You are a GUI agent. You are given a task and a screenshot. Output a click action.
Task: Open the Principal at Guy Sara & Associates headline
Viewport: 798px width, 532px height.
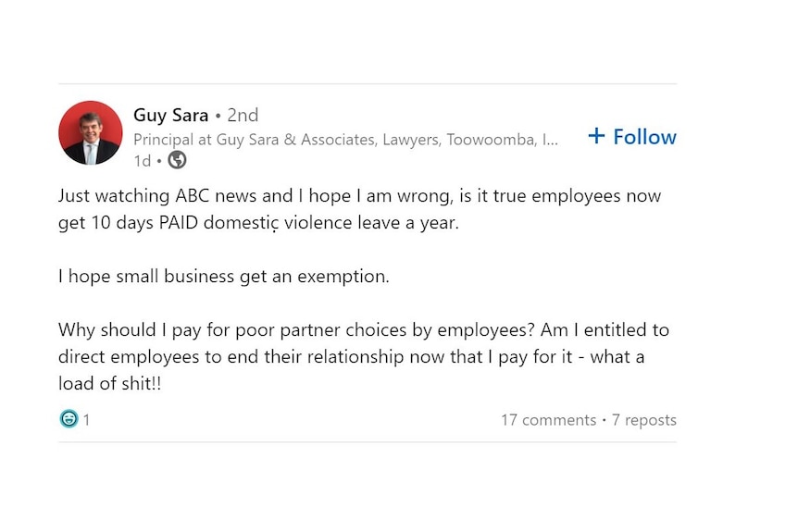[x=345, y=140]
